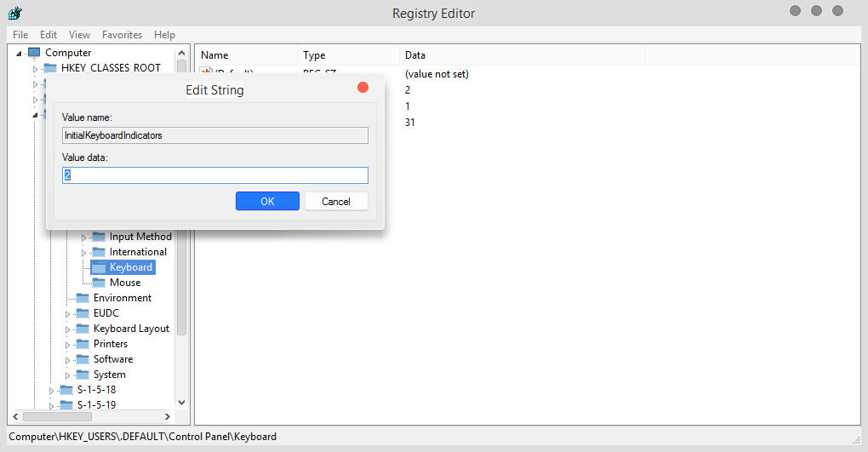
Task: Expand the Input Method key
Action: (x=83, y=237)
